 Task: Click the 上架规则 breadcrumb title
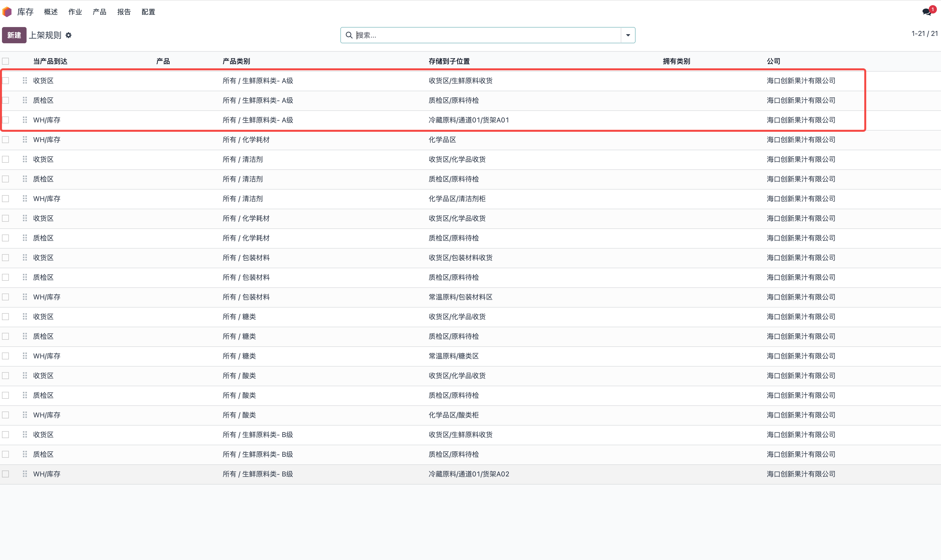[x=45, y=35]
